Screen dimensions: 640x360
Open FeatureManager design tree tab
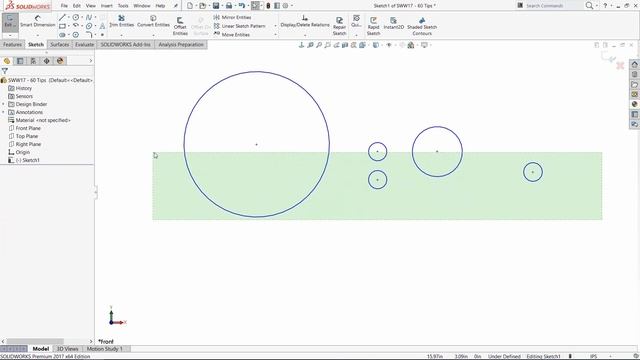click(x=7, y=61)
